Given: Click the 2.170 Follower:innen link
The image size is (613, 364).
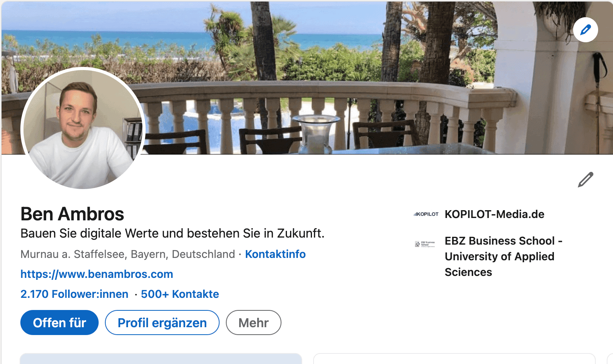Looking at the screenshot, I should [74, 294].
